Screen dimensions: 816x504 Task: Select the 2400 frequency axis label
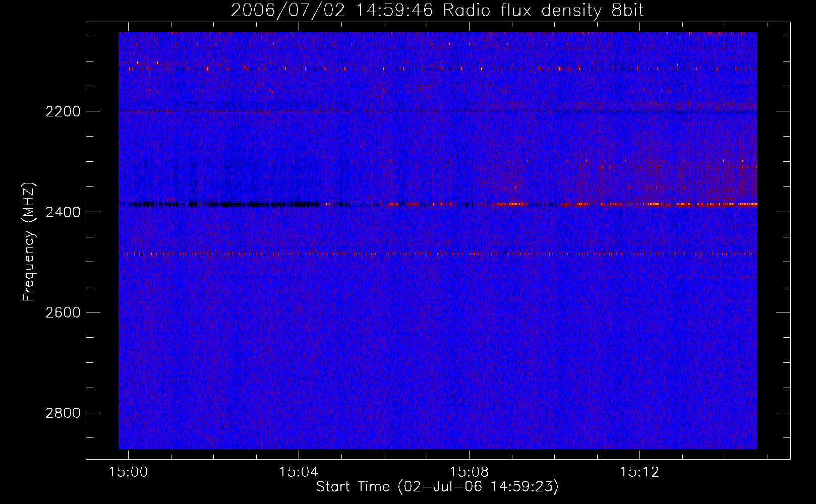click(x=63, y=212)
